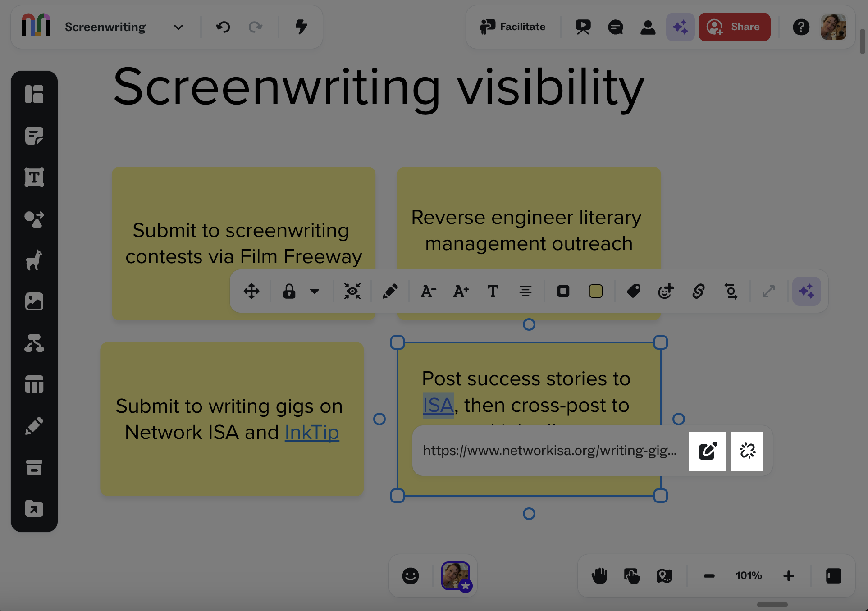Open the sticky note color swatch

click(x=596, y=292)
